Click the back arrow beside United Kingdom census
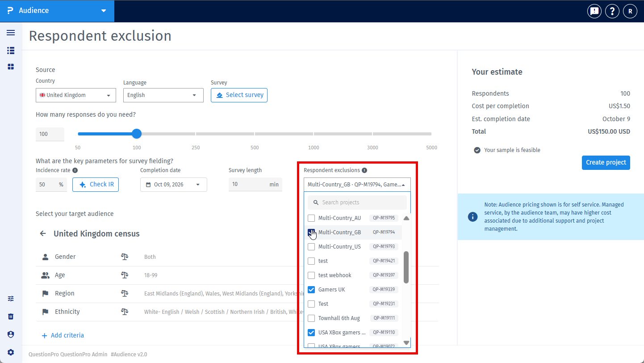644x363 pixels. coord(43,233)
